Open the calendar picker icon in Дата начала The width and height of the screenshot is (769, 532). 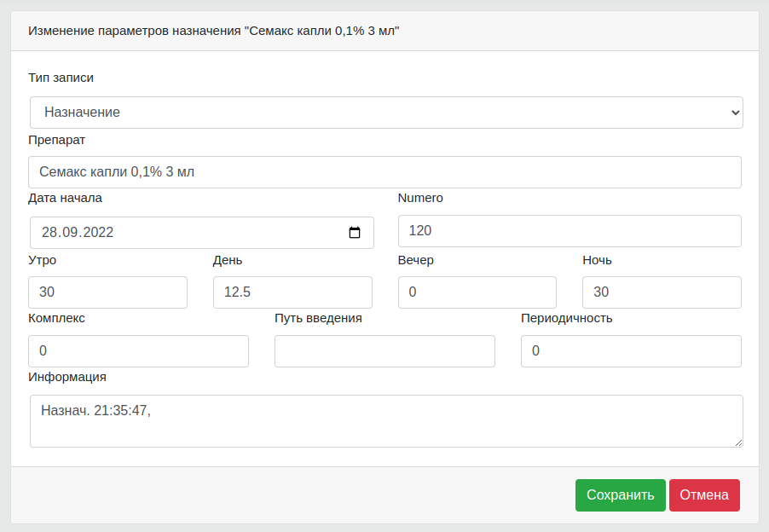pyautogui.click(x=355, y=233)
